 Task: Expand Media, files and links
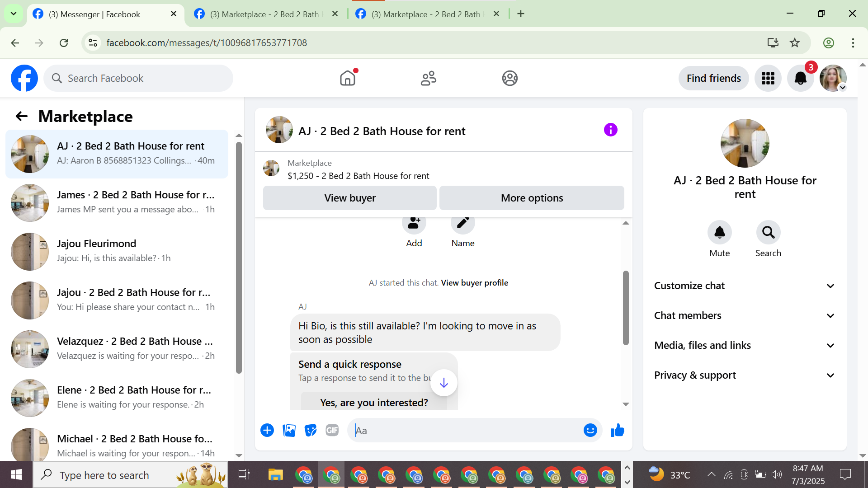tap(744, 346)
